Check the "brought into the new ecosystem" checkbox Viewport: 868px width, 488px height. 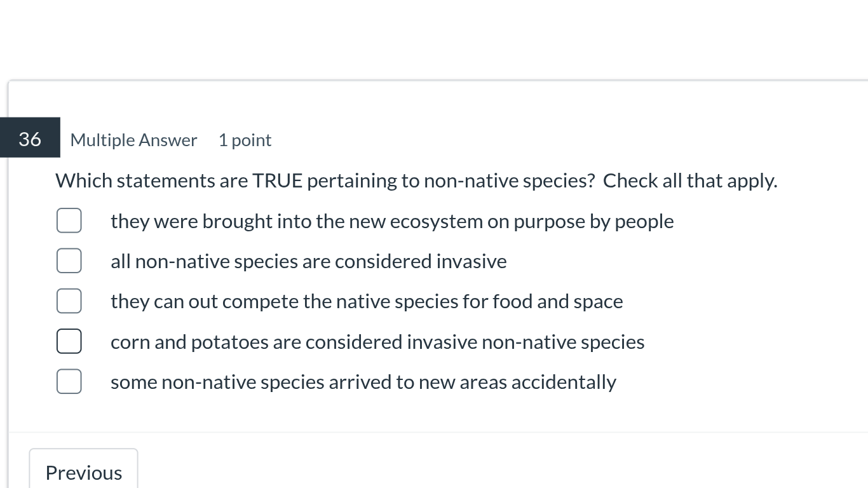69,220
